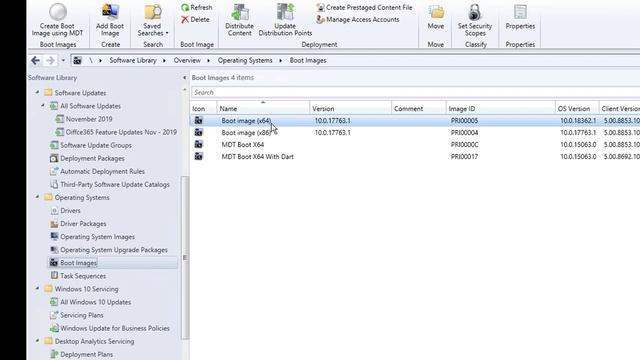Screen dimensions: 640x360
Task: Open Properties from the ribbon
Action: pyautogui.click(x=520, y=17)
